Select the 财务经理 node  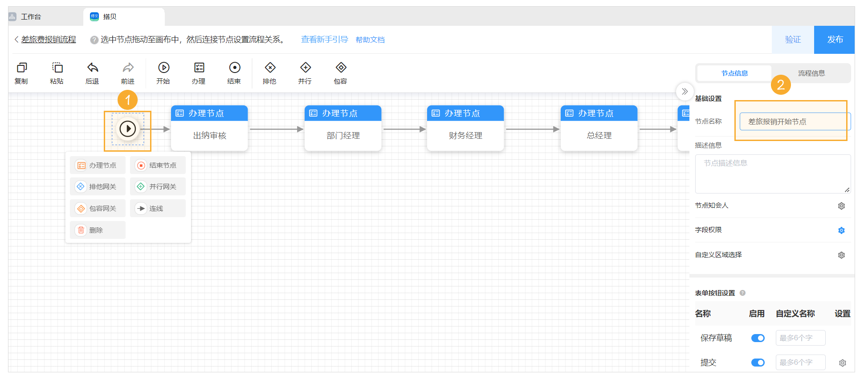[x=465, y=128]
